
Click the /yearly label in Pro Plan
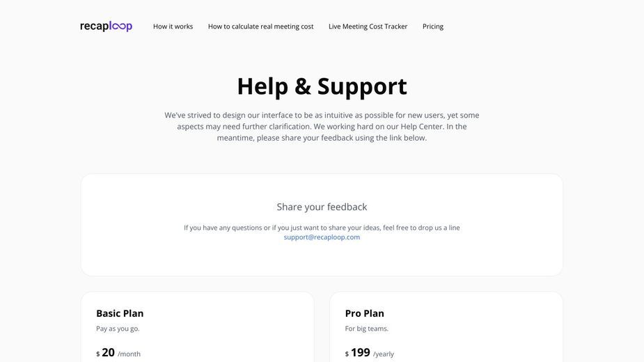click(383, 354)
